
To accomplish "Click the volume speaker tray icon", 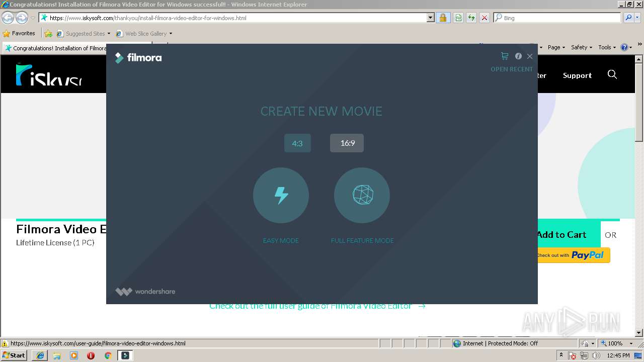I will (x=596, y=355).
